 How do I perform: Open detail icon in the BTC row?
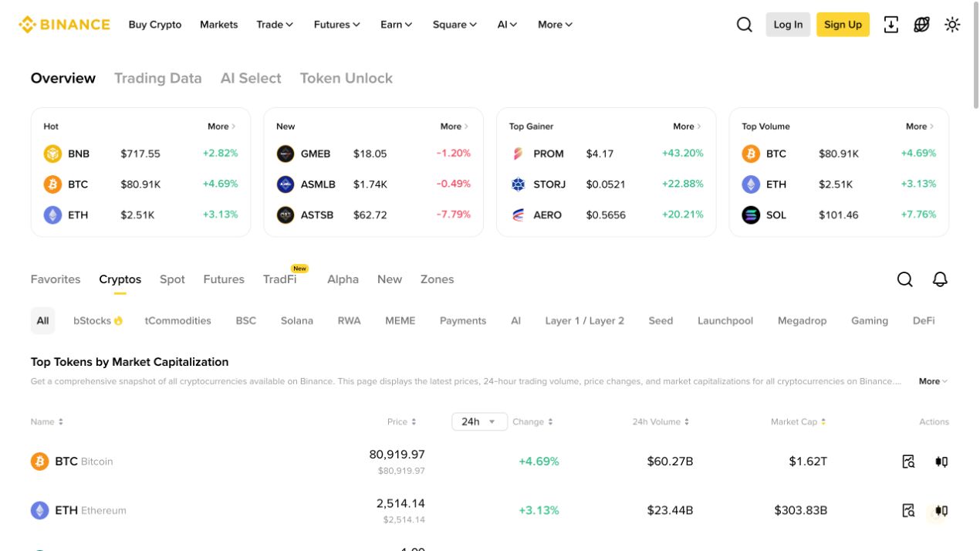pyautogui.click(x=909, y=461)
